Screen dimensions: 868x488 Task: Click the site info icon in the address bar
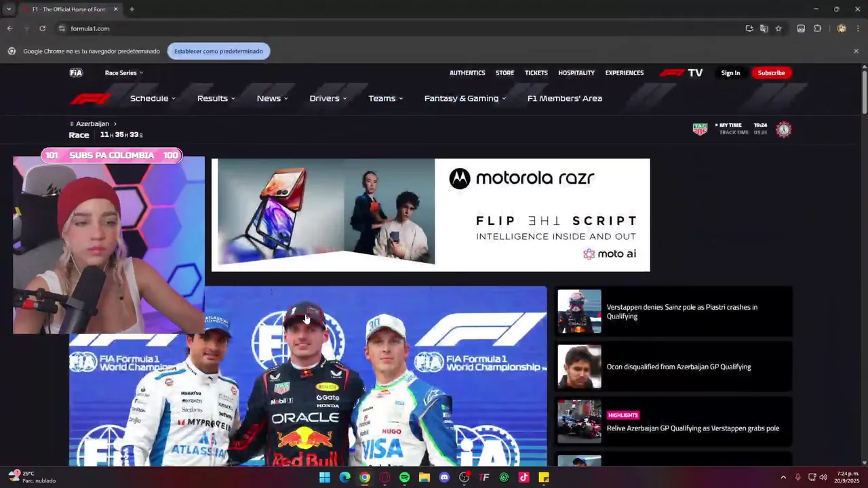pyautogui.click(x=62, y=28)
